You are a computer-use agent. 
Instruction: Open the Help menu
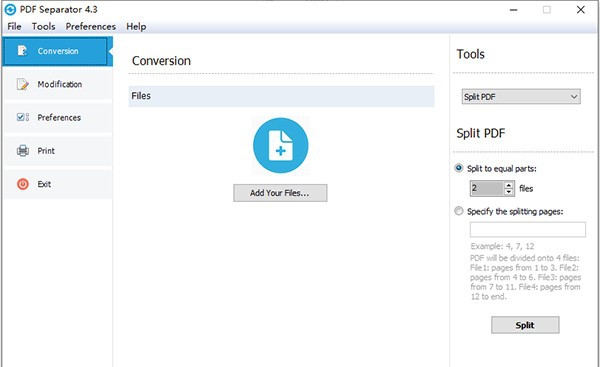pyautogui.click(x=136, y=26)
